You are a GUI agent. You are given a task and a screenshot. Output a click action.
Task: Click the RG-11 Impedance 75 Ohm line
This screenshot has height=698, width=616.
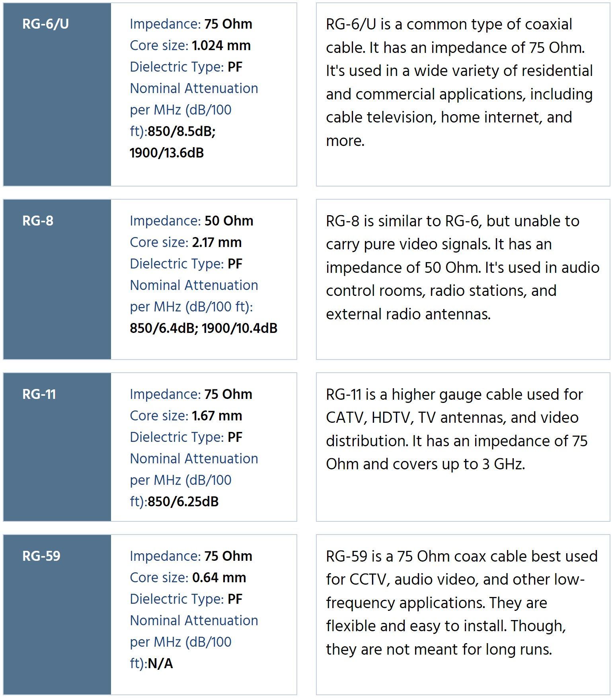point(191,394)
